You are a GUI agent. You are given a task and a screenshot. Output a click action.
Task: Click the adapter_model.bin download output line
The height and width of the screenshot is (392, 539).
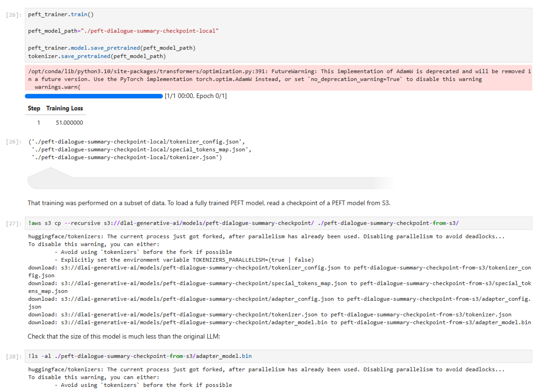click(279, 323)
